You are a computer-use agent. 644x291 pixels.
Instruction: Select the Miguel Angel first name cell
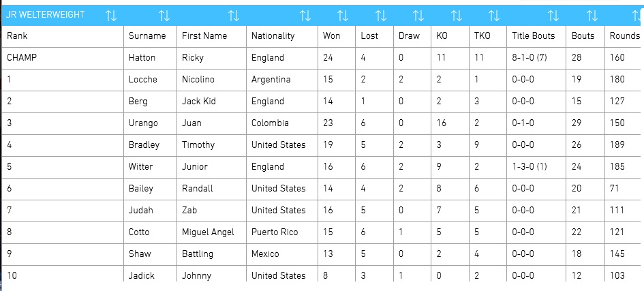point(208,232)
